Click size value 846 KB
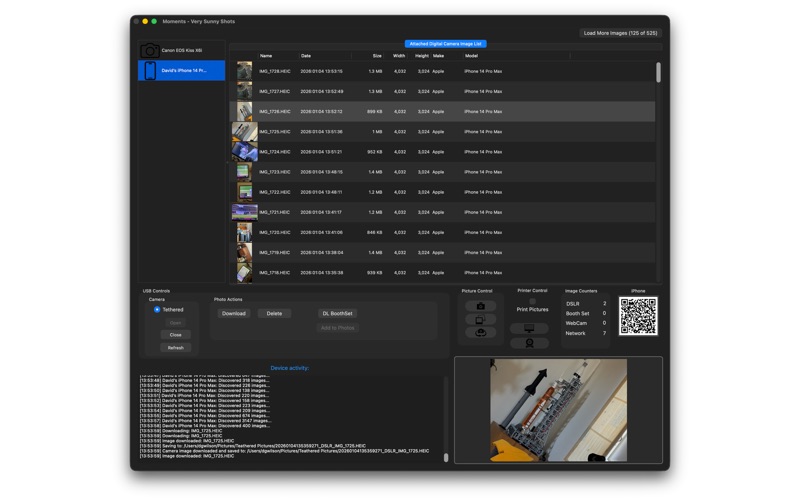Image resolution: width=800 pixels, height=500 pixels. point(374,233)
